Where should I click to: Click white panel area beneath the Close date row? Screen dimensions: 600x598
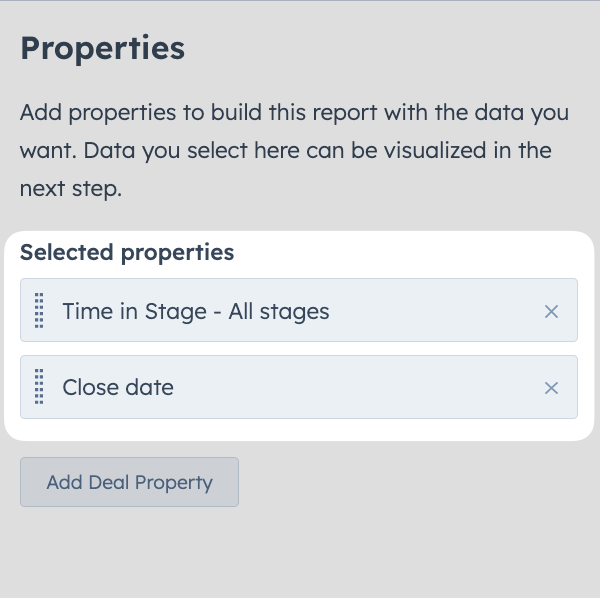coord(298,429)
